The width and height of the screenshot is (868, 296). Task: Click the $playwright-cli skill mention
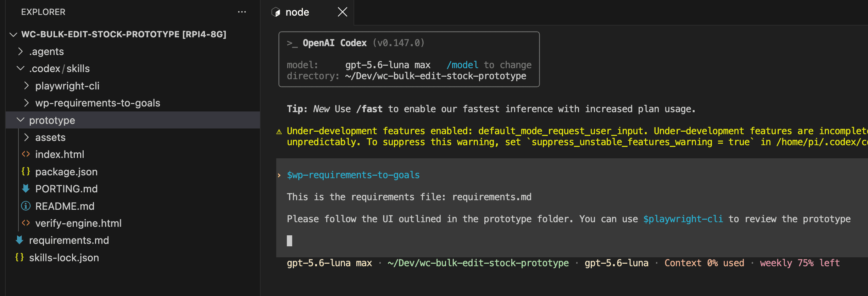pyautogui.click(x=683, y=219)
